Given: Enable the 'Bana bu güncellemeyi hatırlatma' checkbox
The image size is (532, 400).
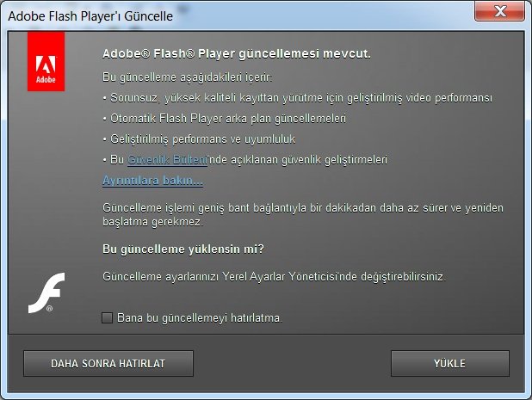Looking at the screenshot, I should (108, 318).
